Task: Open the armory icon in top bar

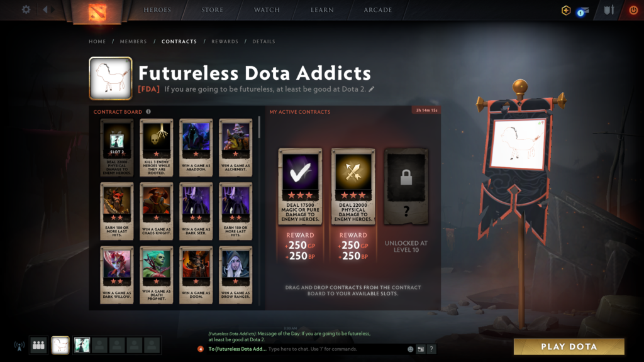Action: (x=609, y=10)
